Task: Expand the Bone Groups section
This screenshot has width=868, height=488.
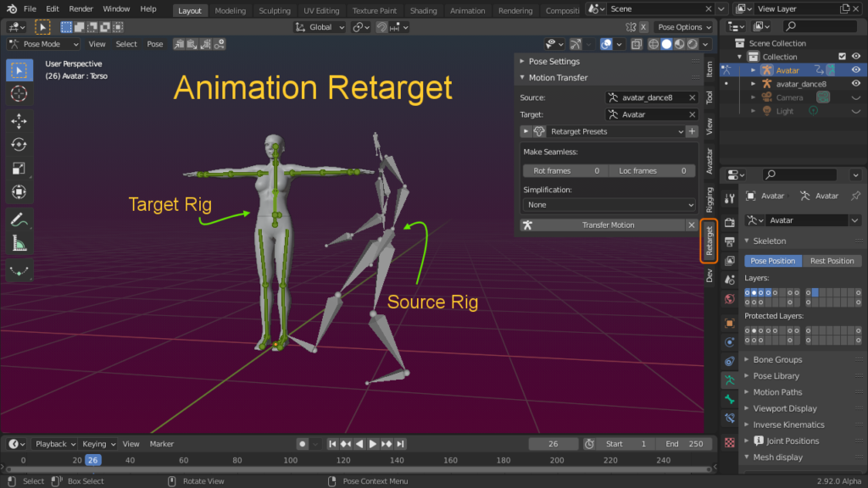Action: [x=776, y=359]
